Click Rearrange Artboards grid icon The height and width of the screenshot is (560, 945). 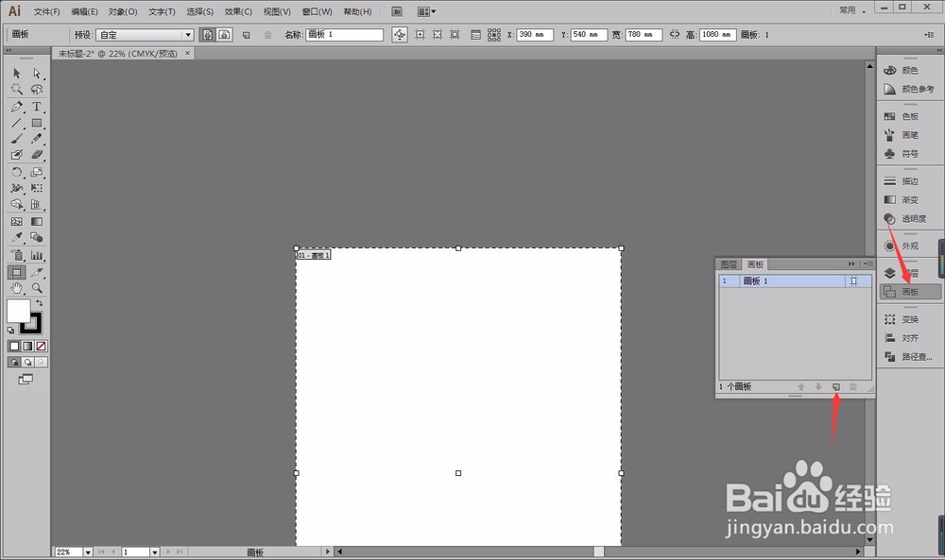494,35
